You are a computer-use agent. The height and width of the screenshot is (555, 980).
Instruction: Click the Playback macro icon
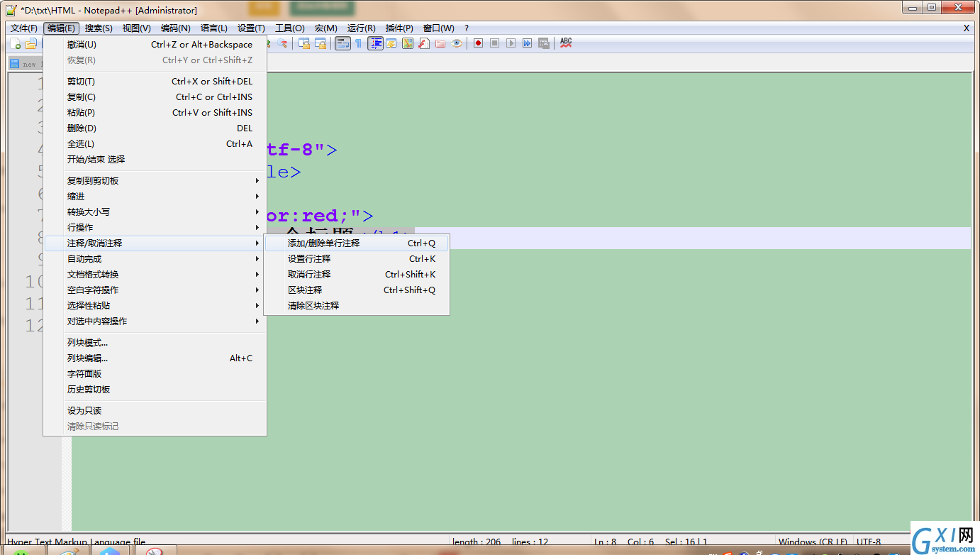(511, 43)
